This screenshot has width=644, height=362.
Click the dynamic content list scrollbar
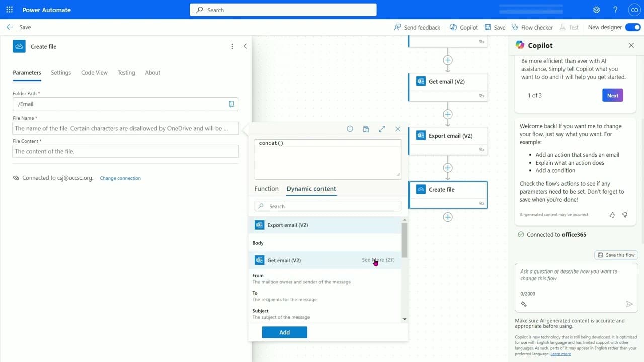tap(405, 240)
